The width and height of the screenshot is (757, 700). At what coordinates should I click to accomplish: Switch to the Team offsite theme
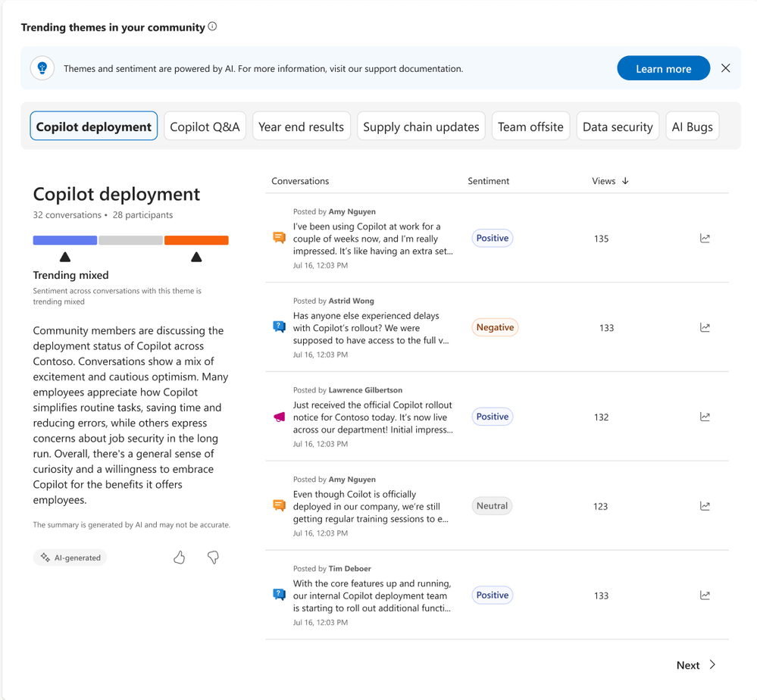[530, 126]
